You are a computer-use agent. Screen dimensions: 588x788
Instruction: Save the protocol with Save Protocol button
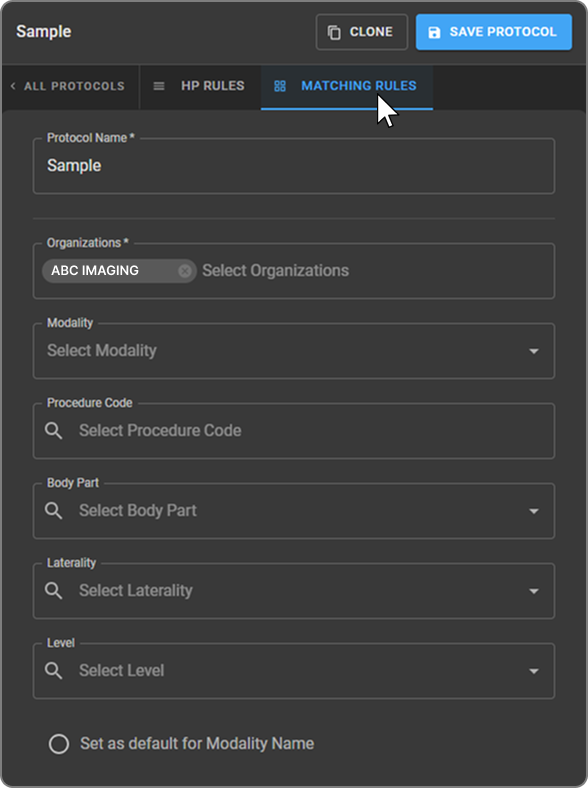pos(494,32)
